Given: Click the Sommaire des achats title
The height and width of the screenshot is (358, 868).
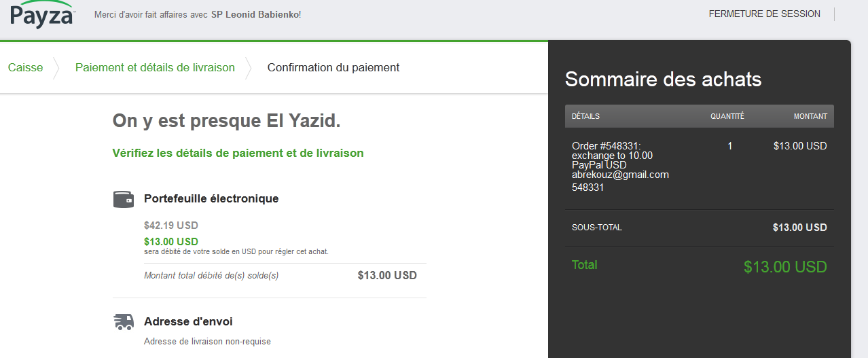Looking at the screenshot, I should (663, 79).
